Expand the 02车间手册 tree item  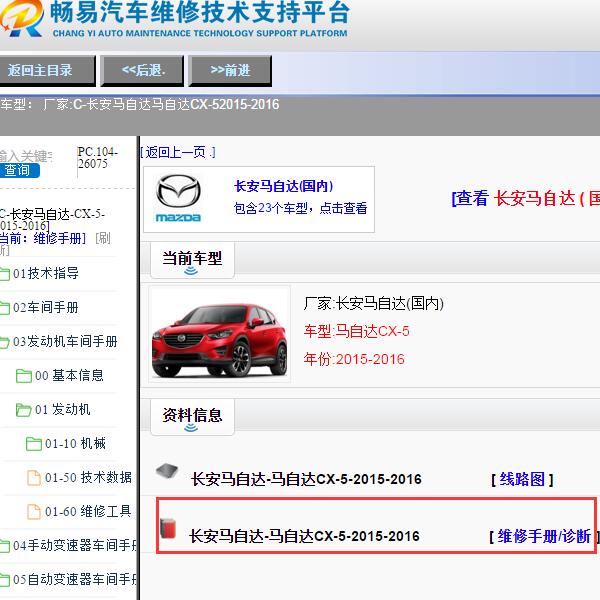[x=46, y=307]
